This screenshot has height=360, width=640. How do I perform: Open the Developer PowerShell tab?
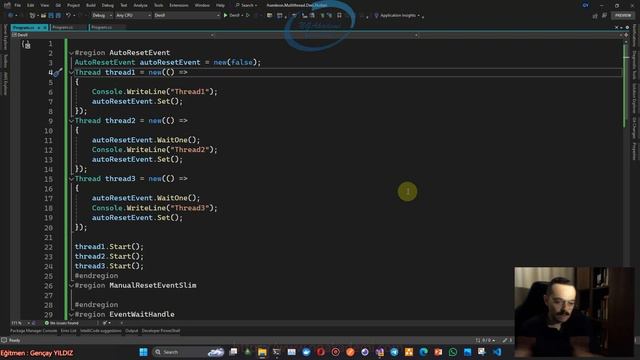(161, 331)
